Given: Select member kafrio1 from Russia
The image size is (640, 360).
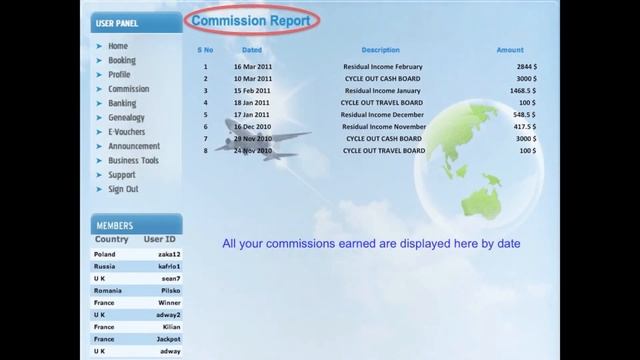Looking at the screenshot, I should click(x=137, y=267).
